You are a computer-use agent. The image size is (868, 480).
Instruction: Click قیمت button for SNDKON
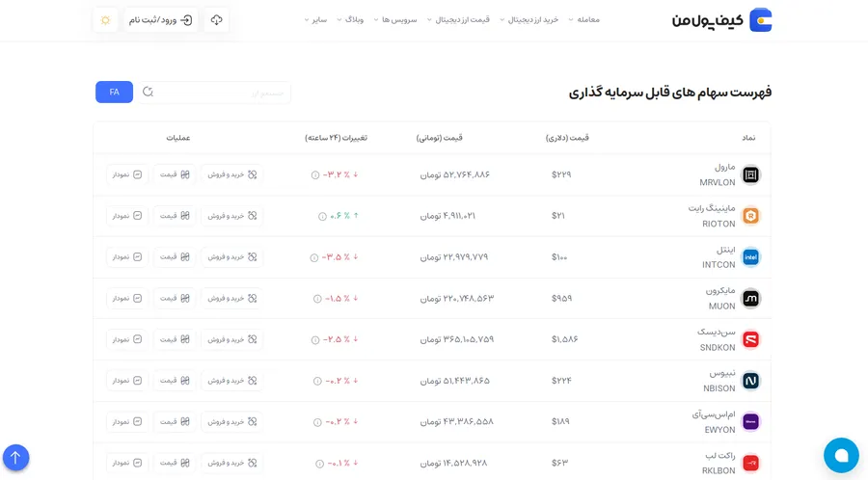click(x=175, y=339)
